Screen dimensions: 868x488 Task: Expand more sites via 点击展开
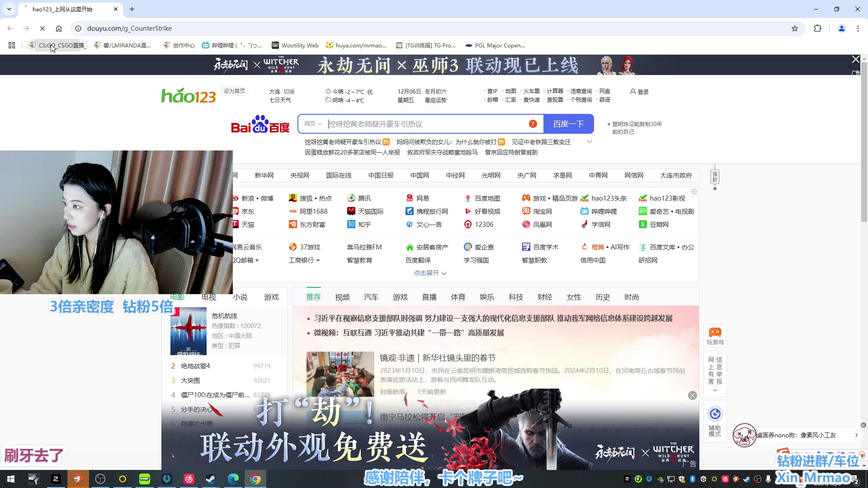[x=430, y=273]
